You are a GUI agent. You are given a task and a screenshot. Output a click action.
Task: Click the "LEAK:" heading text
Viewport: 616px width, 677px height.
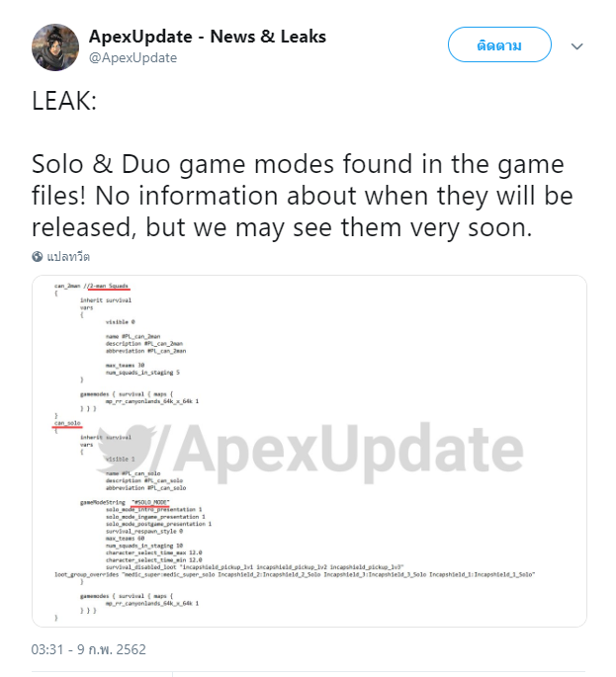click(x=64, y=101)
